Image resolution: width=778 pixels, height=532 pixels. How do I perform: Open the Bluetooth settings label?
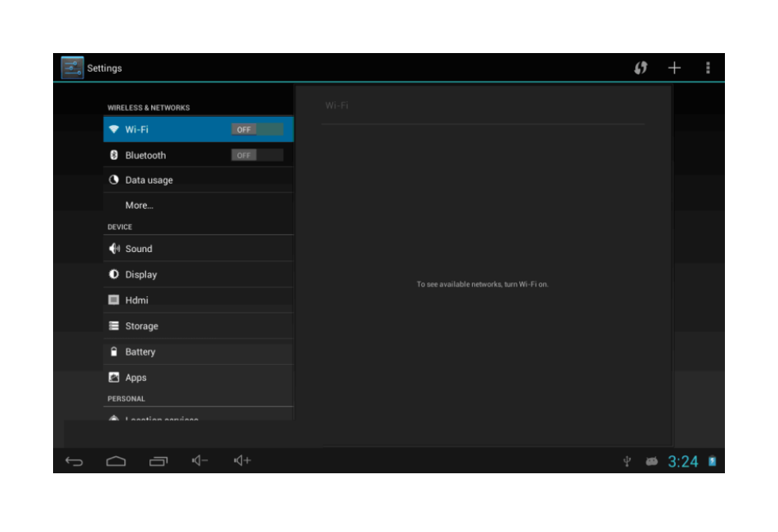[x=145, y=155]
